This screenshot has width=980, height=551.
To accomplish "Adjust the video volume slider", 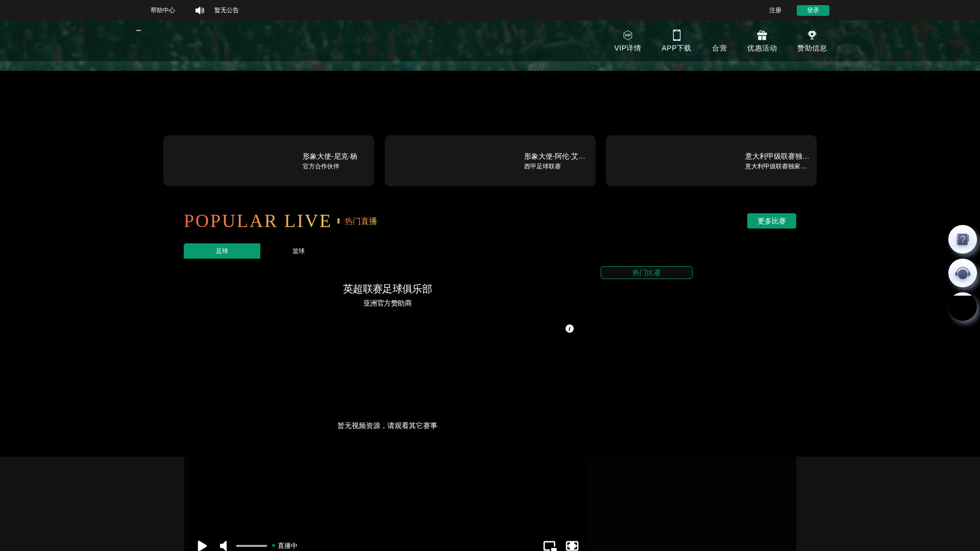I will point(251,545).
